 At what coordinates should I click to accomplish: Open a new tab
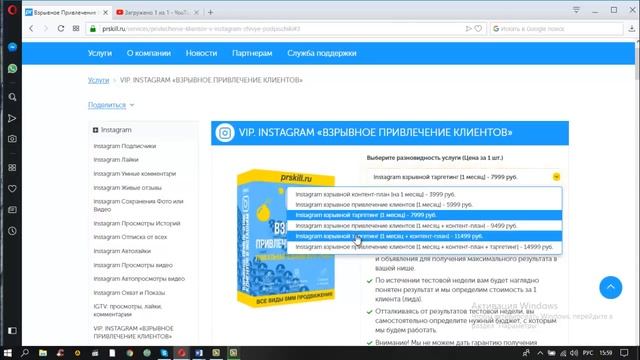pyautogui.click(x=211, y=13)
